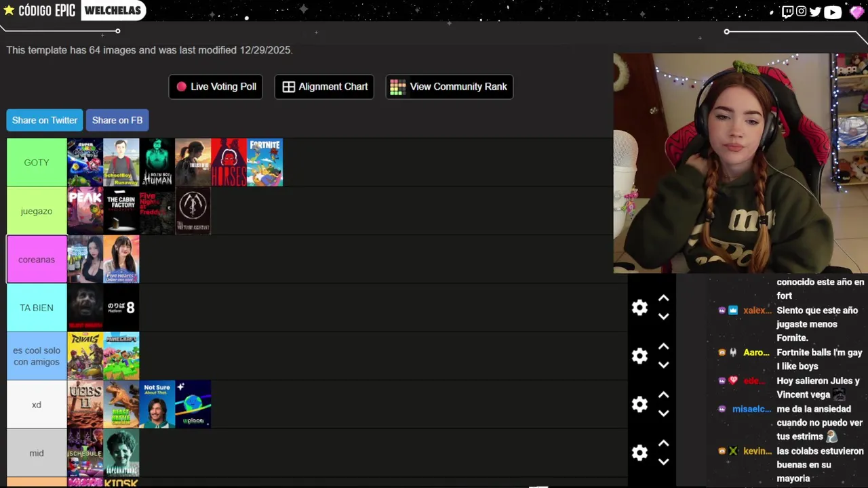Viewport: 868px width, 488px height.
Task: Select the PEAK thumbnail
Action: coord(85,211)
